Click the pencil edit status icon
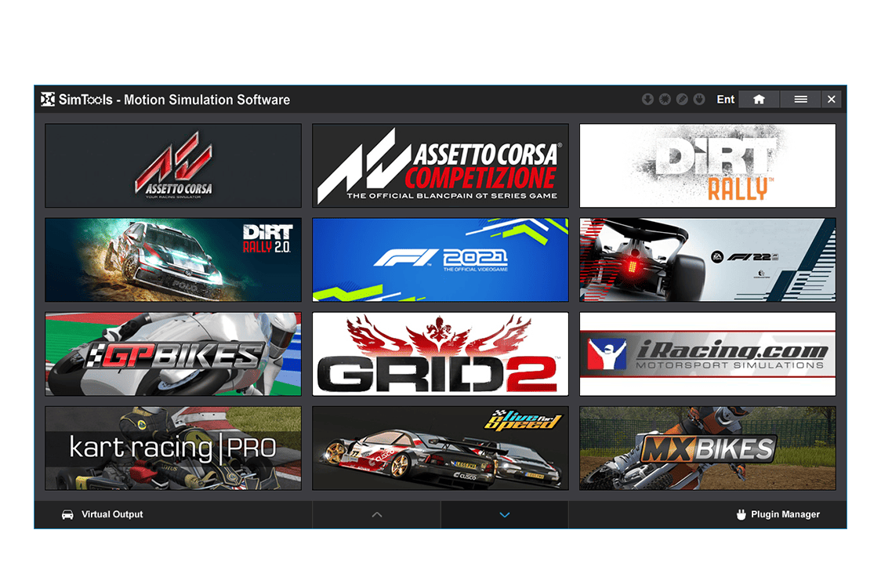 point(682,100)
